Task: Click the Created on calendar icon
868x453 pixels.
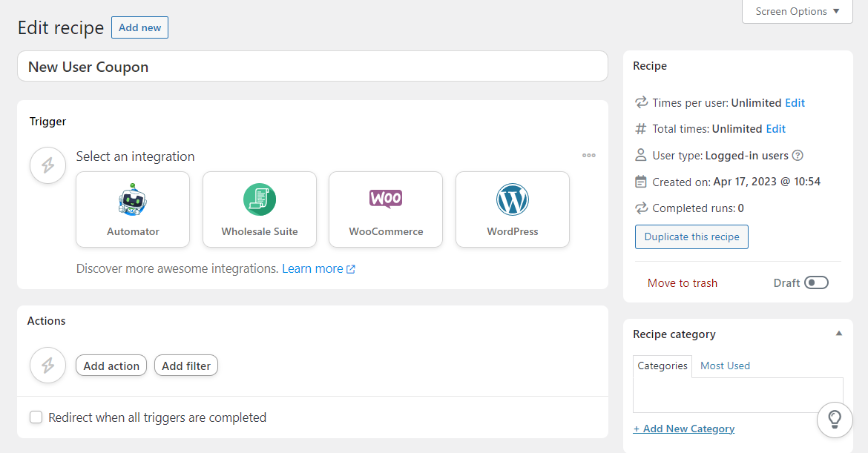Action: coord(640,182)
